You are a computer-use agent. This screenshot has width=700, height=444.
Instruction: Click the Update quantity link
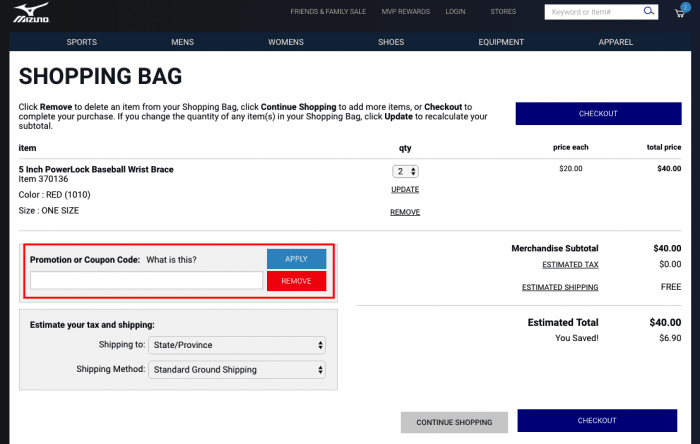405,189
